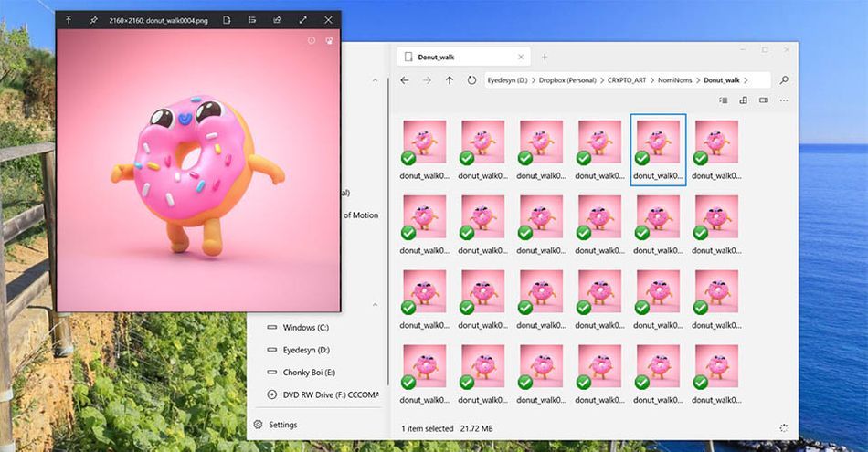Click the circular info overlay icon on preview image
The image size is (868, 452).
click(312, 40)
